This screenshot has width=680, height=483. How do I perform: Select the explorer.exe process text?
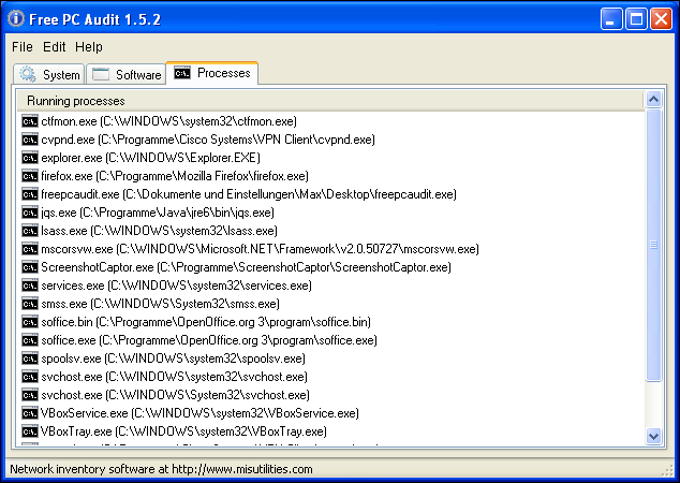(x=151, y=158)
